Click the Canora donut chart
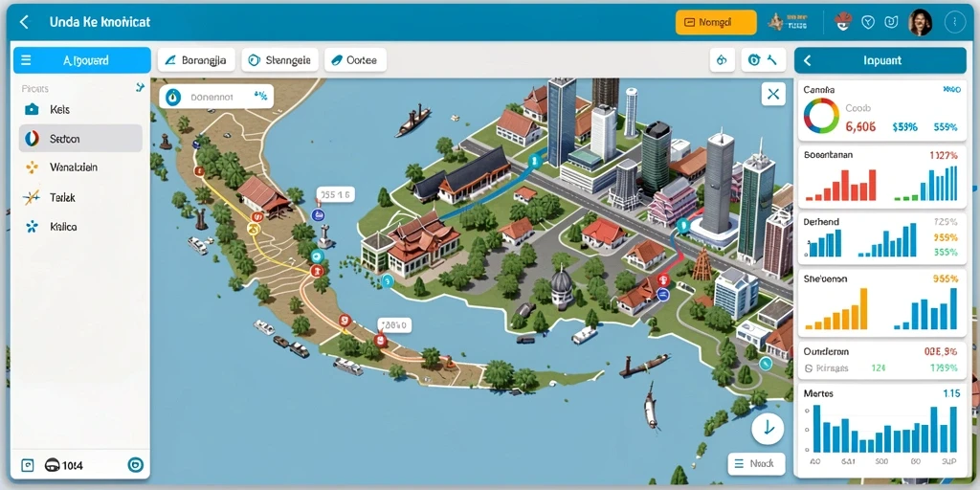The image size is (980, 490). (821, 116)
